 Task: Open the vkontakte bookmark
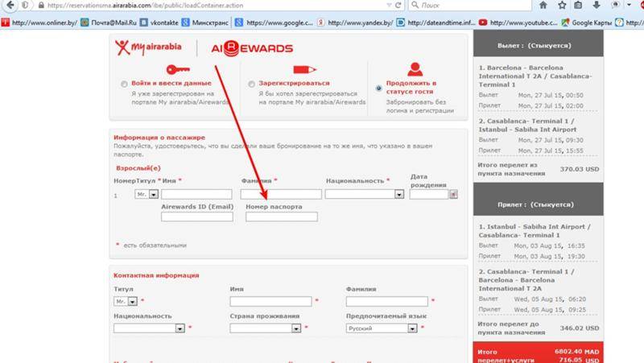click(x=159, y=23)
